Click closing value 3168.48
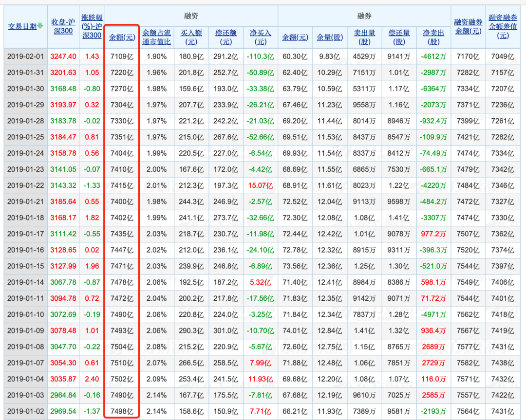 point(63,89)
